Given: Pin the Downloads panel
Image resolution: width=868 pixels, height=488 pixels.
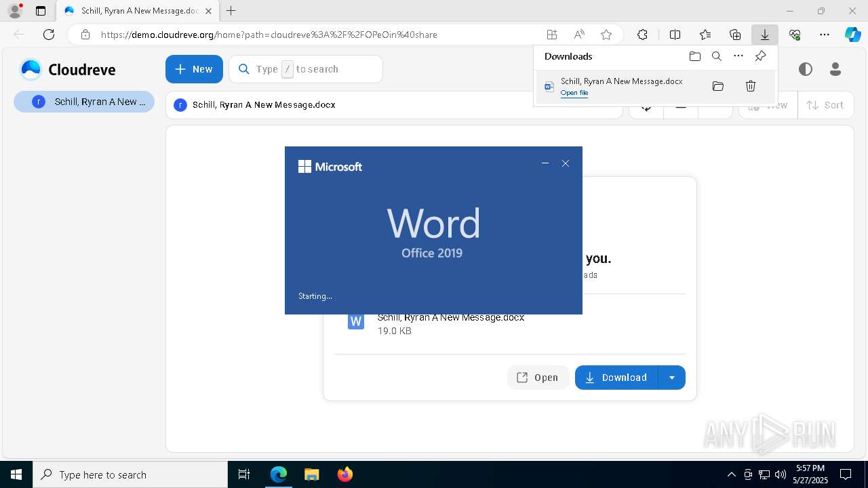Looking at the screenshot, I should [760, 56].
